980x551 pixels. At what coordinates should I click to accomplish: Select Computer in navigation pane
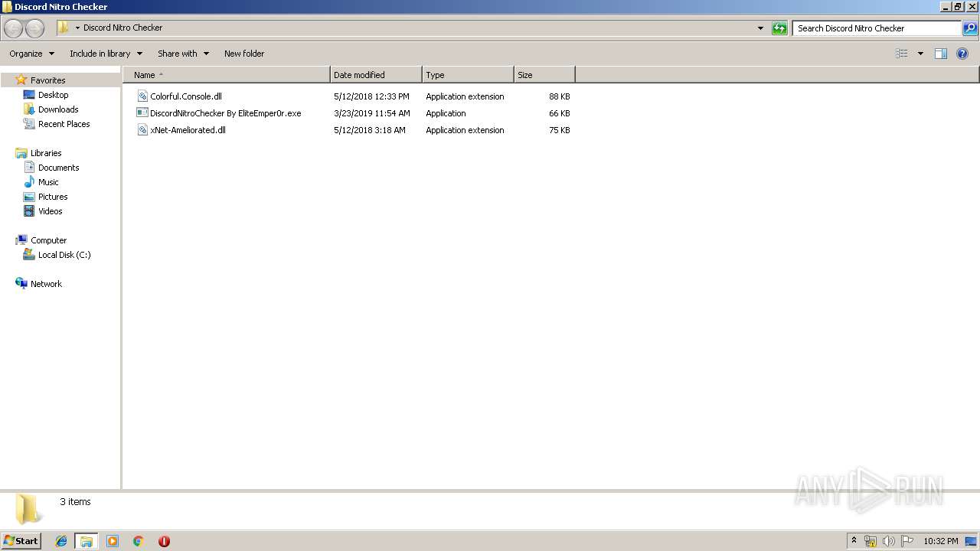pos(48,240)
